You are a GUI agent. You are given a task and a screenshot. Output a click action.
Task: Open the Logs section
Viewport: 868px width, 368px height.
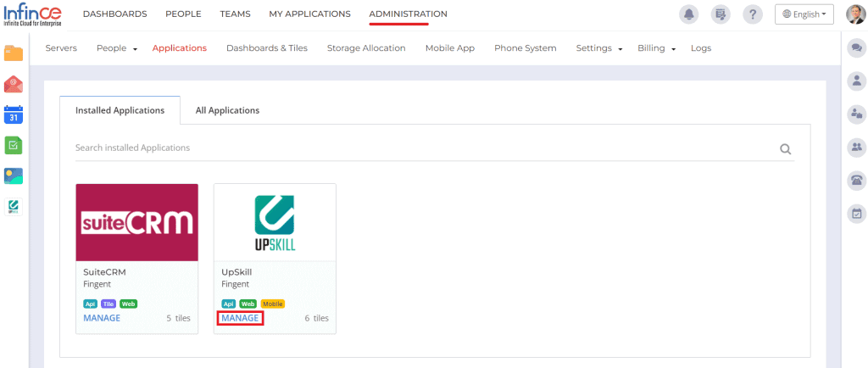[x=701, y=48]
